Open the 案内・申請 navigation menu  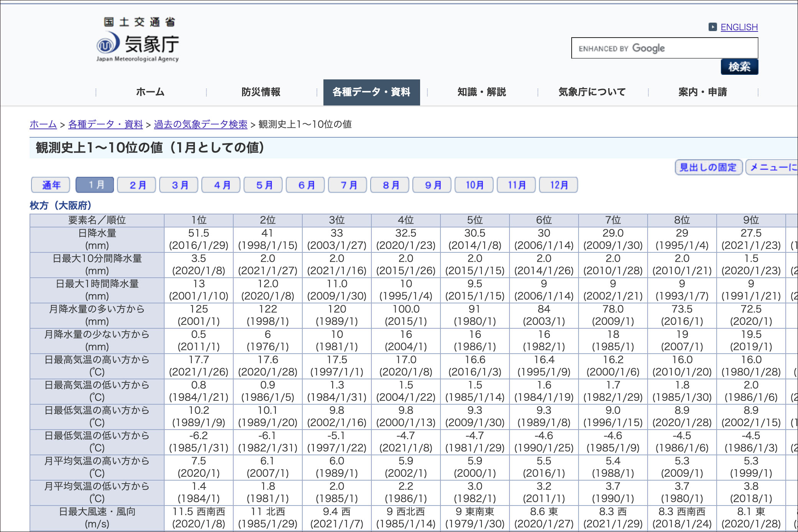coord(702,92)
